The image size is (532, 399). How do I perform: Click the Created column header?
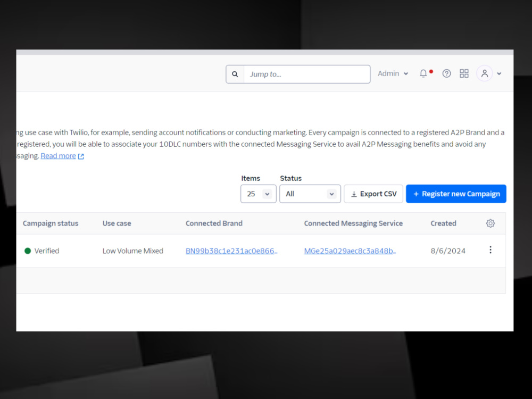pyautogui.click(x=444, y=223)
